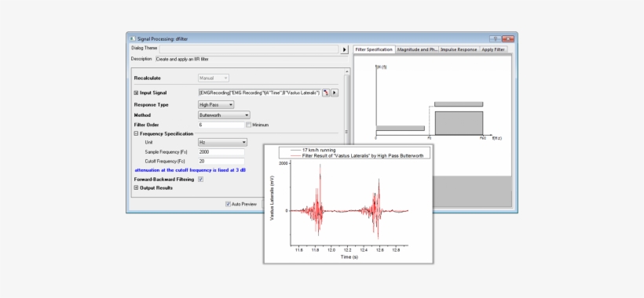Click the Filter Order input field
Image resolution: width=644 pixels, height=298 pixels.
point(221,125)
